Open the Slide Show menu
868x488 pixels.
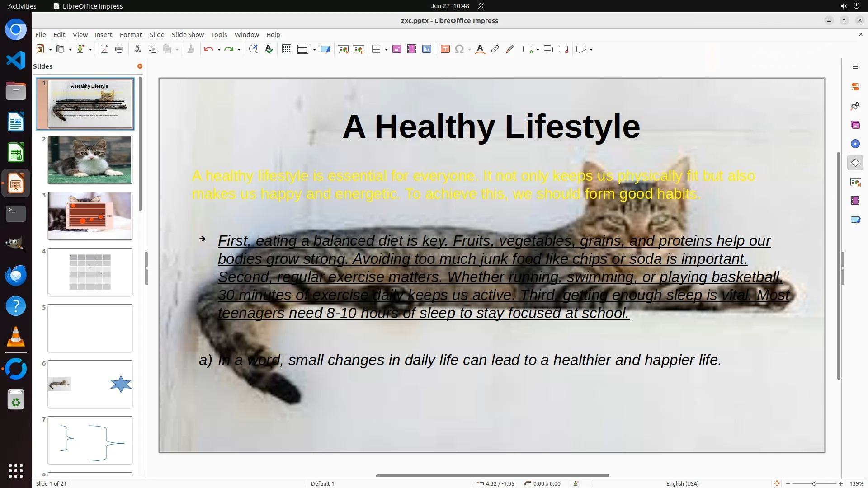click(188, 34)
